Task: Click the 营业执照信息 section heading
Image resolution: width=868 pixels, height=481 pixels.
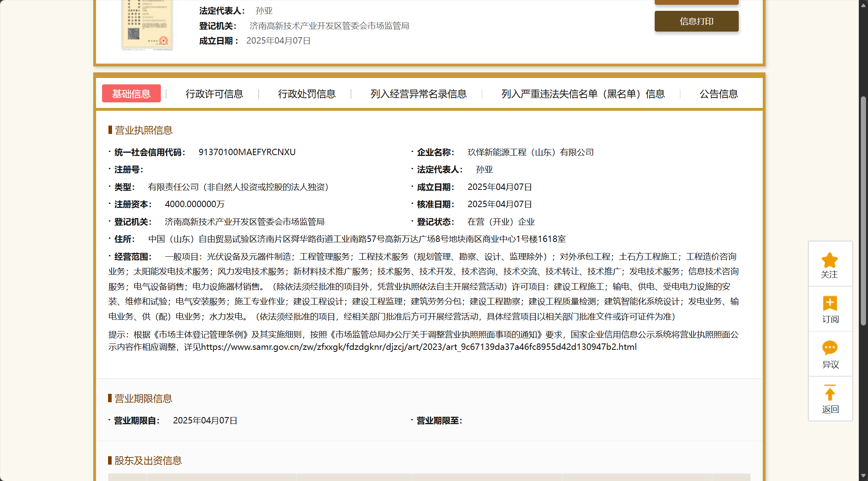Action: 143,130
